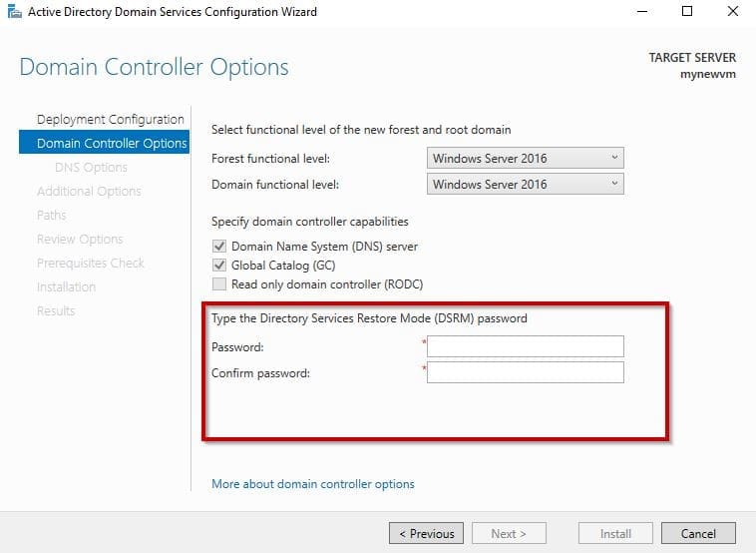Screen dimensions: 756x553
Task: Click the Previous button
Action: click(x=427, y=533)
